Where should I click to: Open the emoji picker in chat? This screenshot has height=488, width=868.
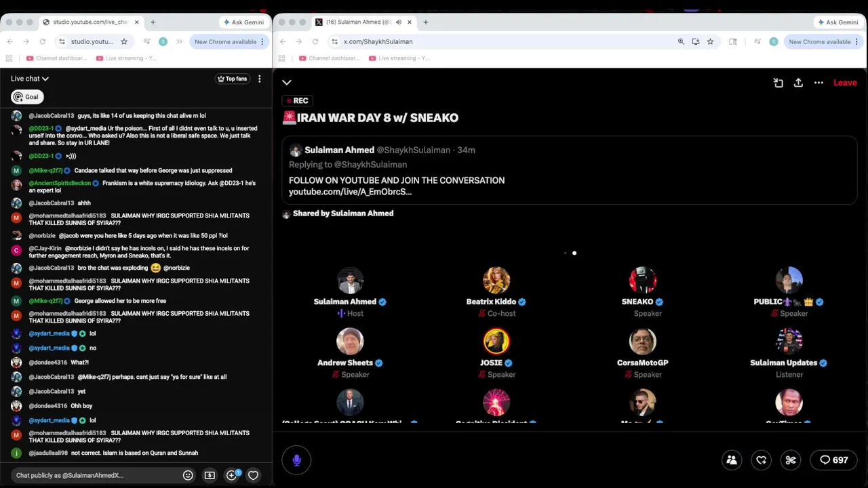(188, 475)
